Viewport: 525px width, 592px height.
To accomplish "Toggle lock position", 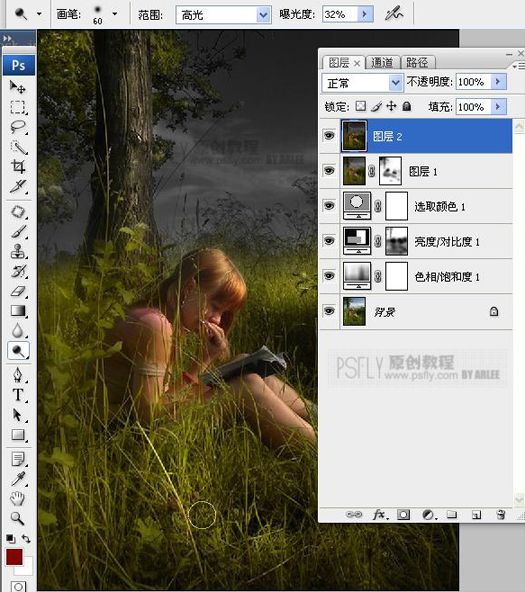I will pos(391,106).
